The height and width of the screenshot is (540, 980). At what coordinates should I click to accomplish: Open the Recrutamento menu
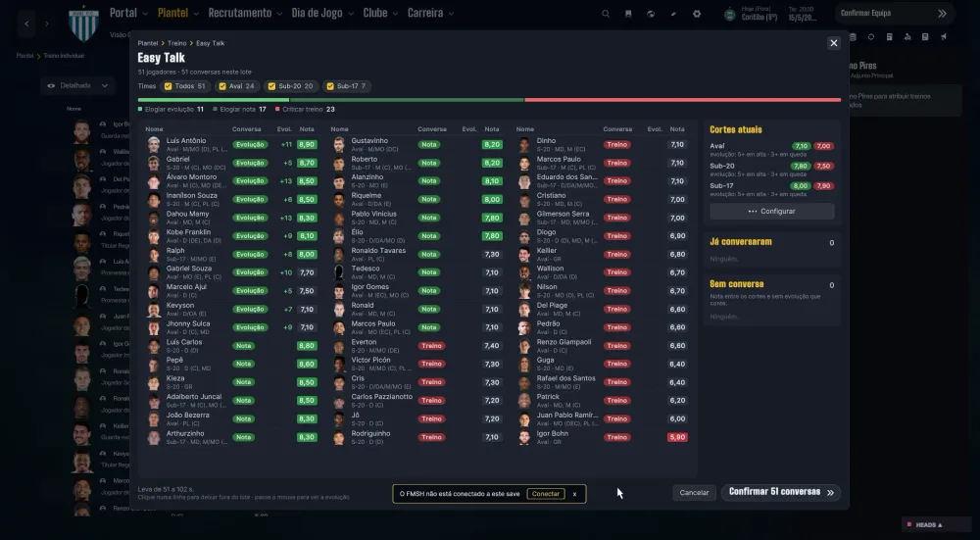pos(240,13)
